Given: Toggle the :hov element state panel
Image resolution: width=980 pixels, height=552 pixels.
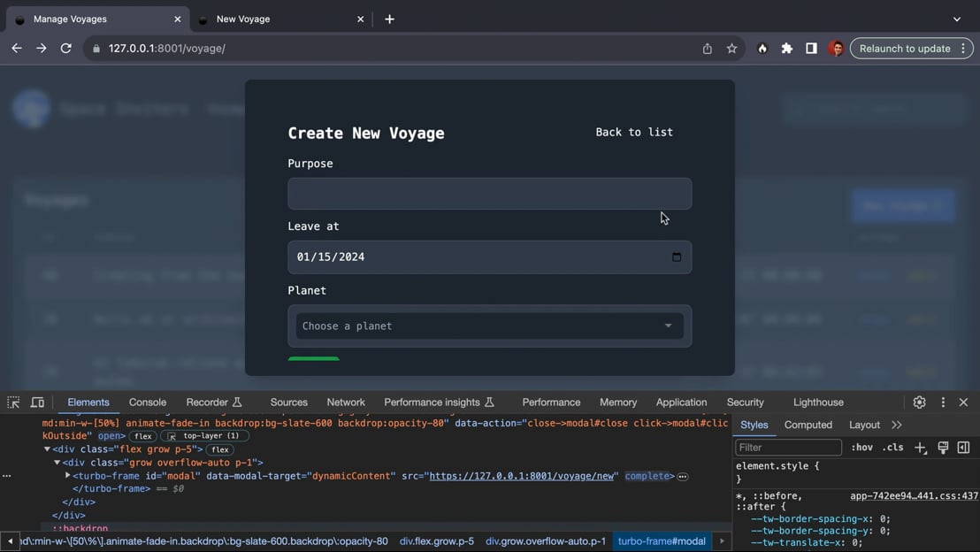Looking at the screenshot, I should (861, 448).
